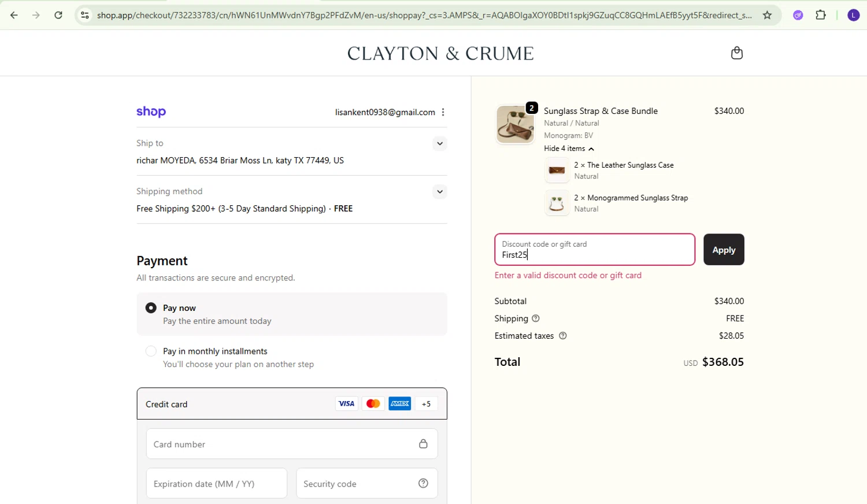Open the shopping bag cart icon

point(736,53)
